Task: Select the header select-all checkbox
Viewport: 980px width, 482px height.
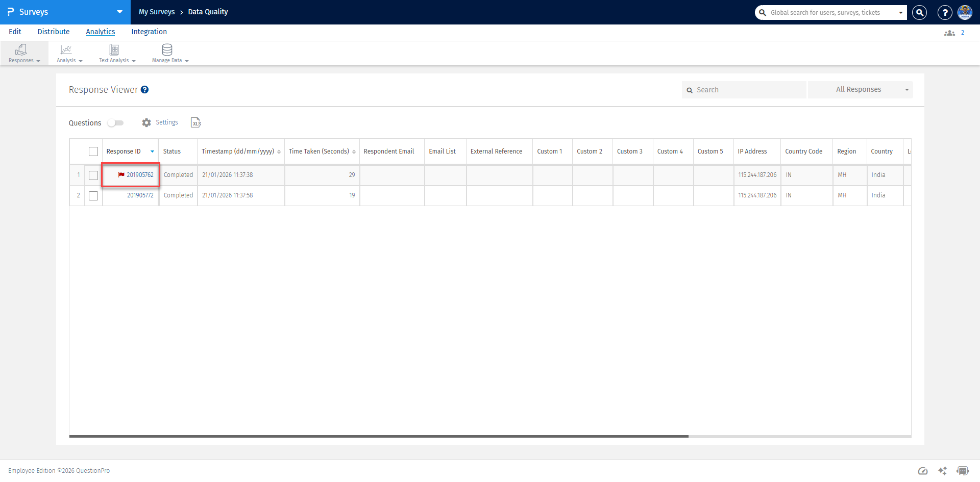Action: 93,151
